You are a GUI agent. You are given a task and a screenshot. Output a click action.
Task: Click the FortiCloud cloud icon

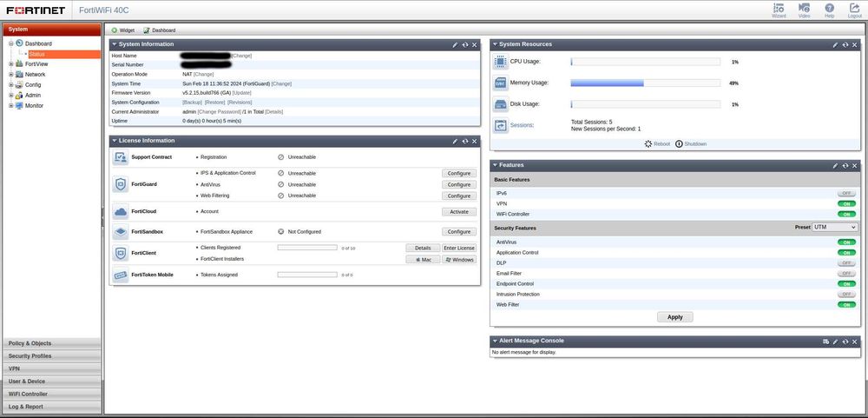click(x=120, y=212)
